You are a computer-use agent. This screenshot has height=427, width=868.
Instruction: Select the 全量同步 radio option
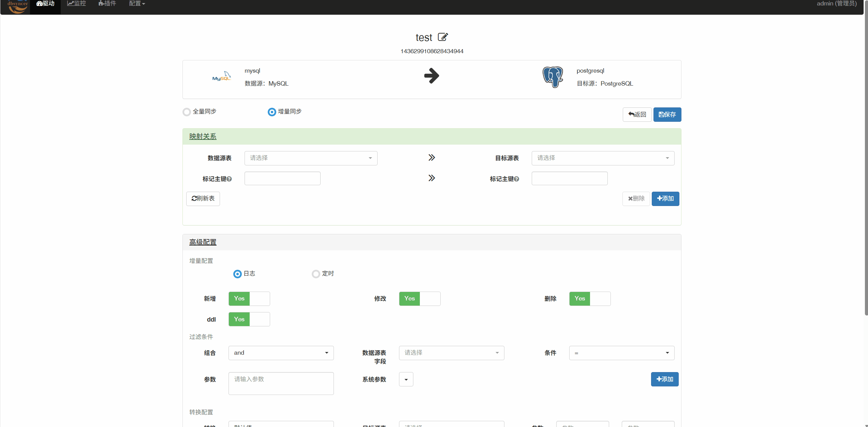[x=187, y=112]
